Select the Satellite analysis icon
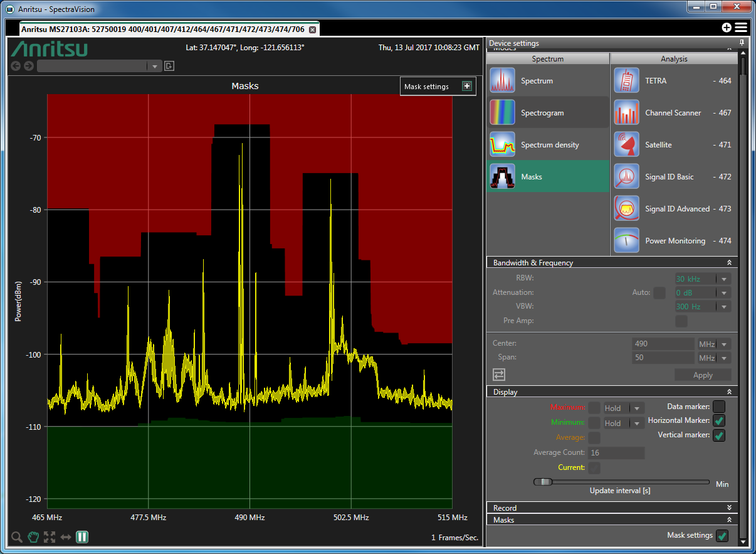 pos(626,145)
